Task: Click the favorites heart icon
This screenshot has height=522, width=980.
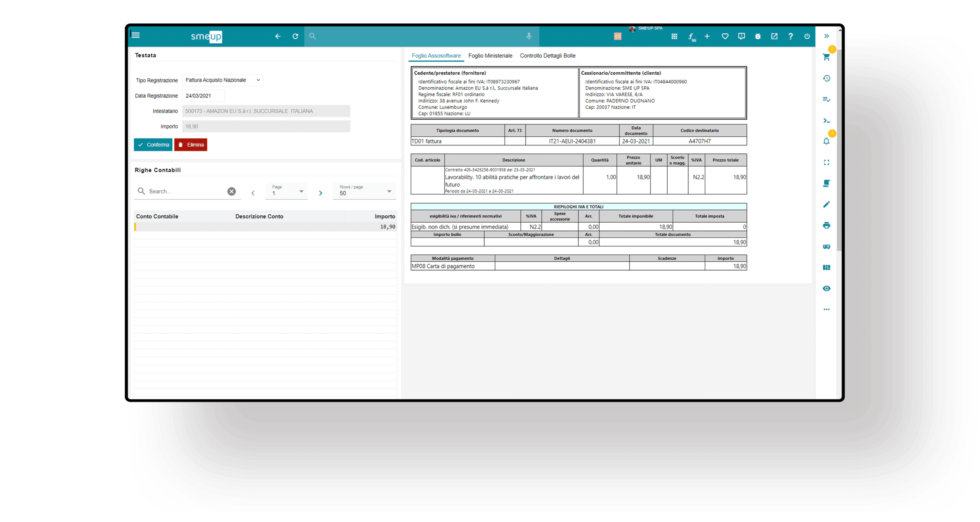Action: [x=725, y=36]
